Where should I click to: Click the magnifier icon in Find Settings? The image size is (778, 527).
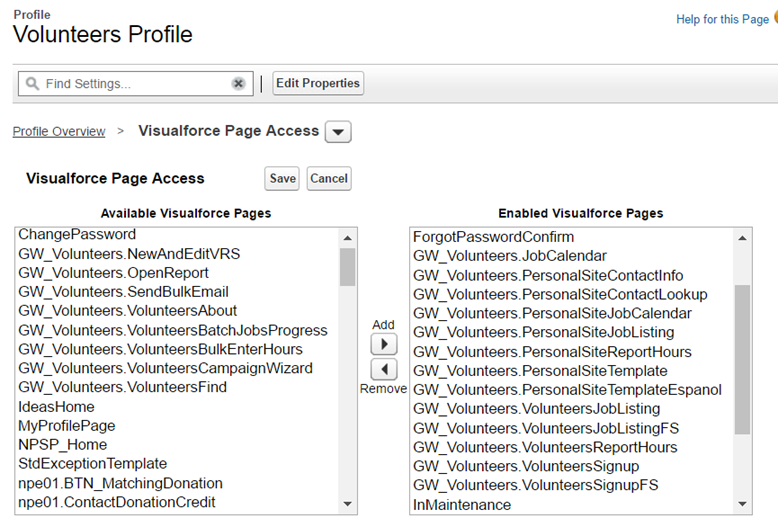tap(32, 83)
